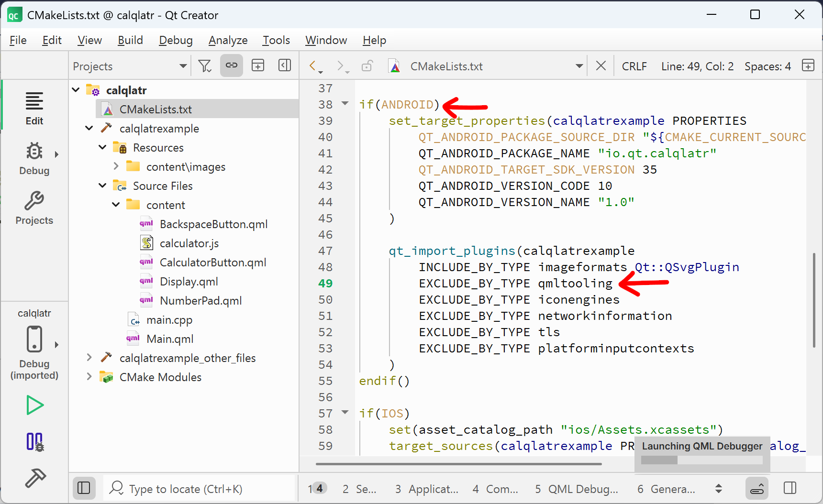823x504 pixels.
Task: Collapse the calqlatr project root
Action: point(76,90)
